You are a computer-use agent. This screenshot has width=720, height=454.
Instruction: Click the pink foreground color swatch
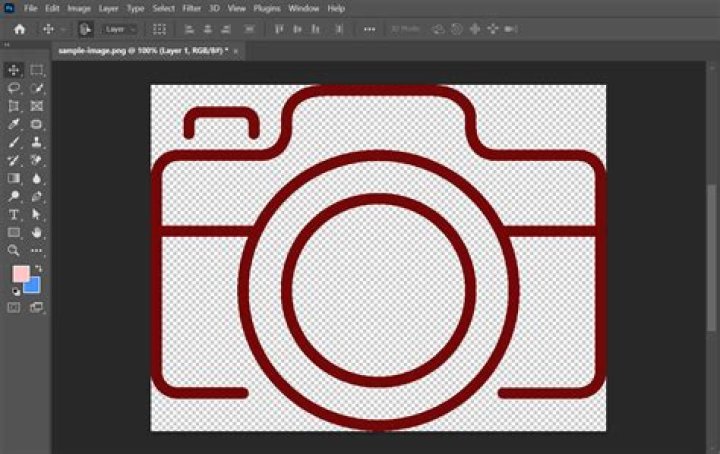point(21,274)
